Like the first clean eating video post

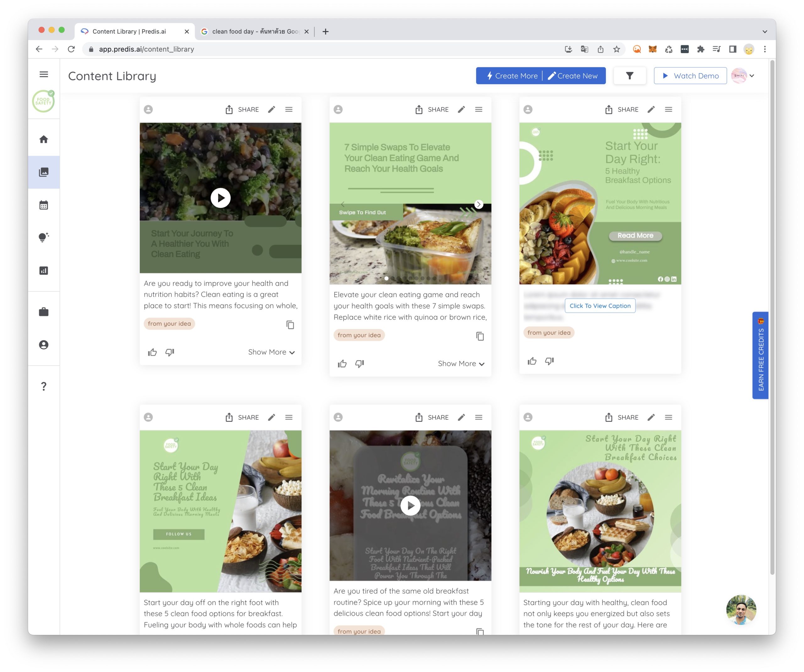[x=152, y=352]
